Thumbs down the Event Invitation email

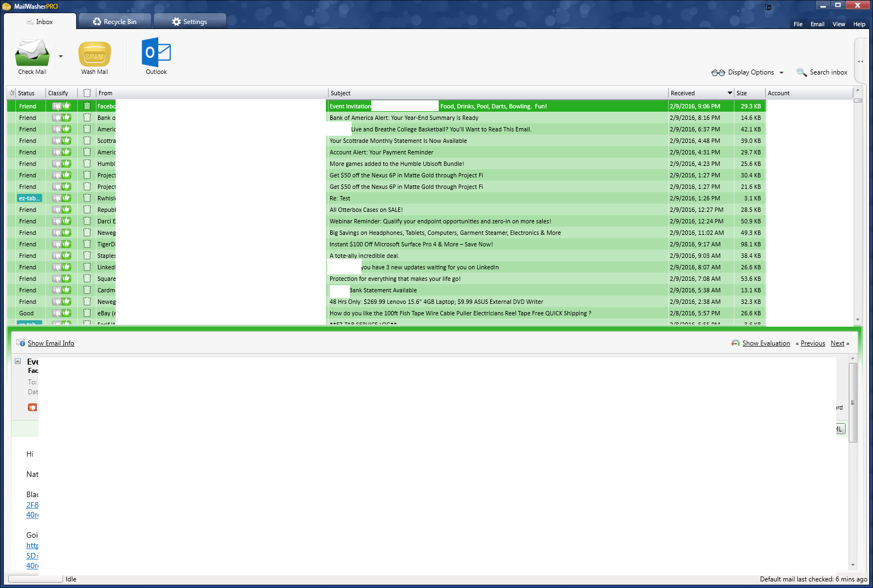click(x=57, y=107)
